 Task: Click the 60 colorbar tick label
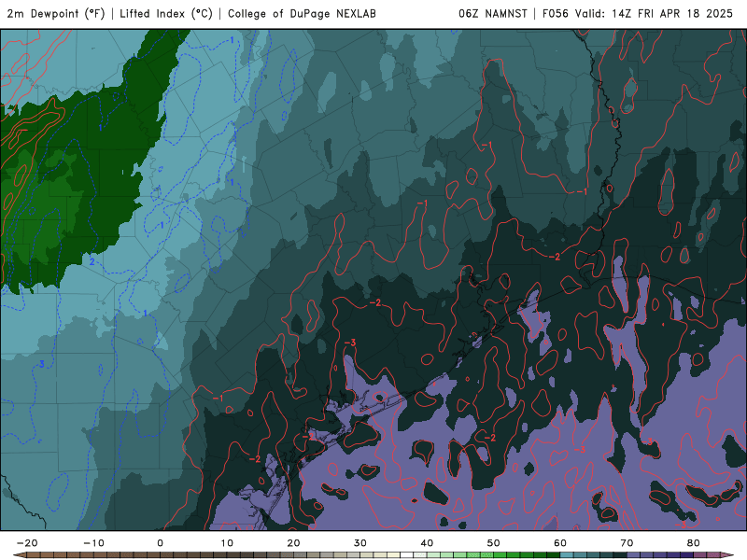pyautogui.click(x=560, y=543)
